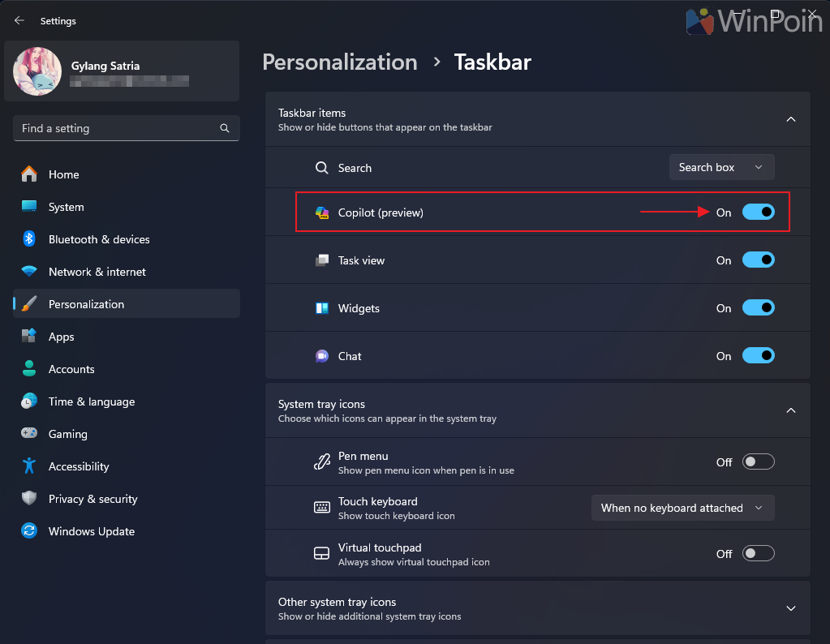Click the back arrow in Settings
Viewport: 830px width, 644px height.
point(19,20)
